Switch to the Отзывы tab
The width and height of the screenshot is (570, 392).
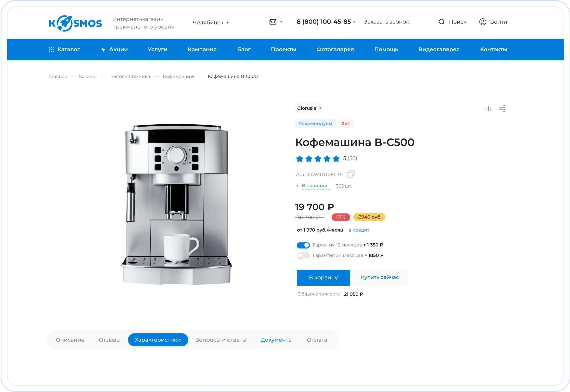[x=110, y=340]
